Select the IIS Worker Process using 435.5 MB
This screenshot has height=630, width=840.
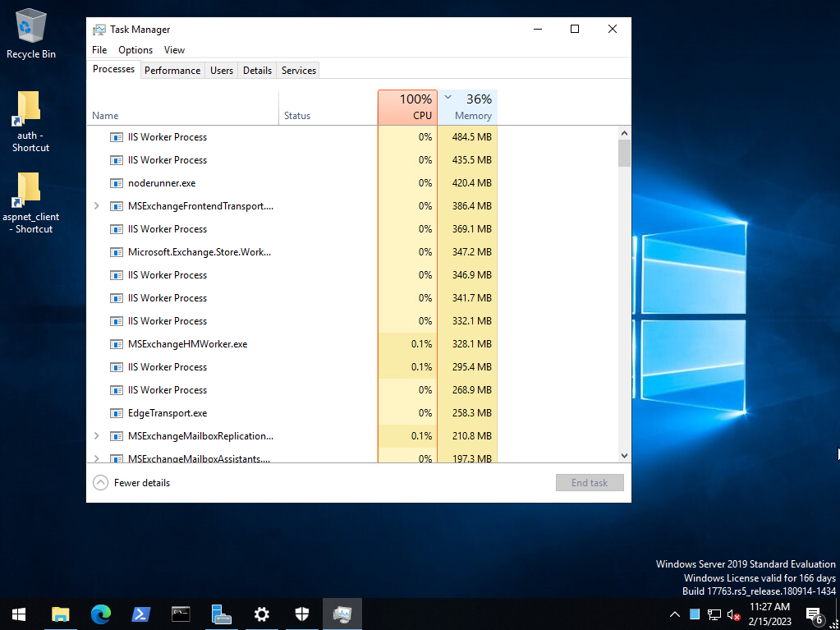pos(292,160)
